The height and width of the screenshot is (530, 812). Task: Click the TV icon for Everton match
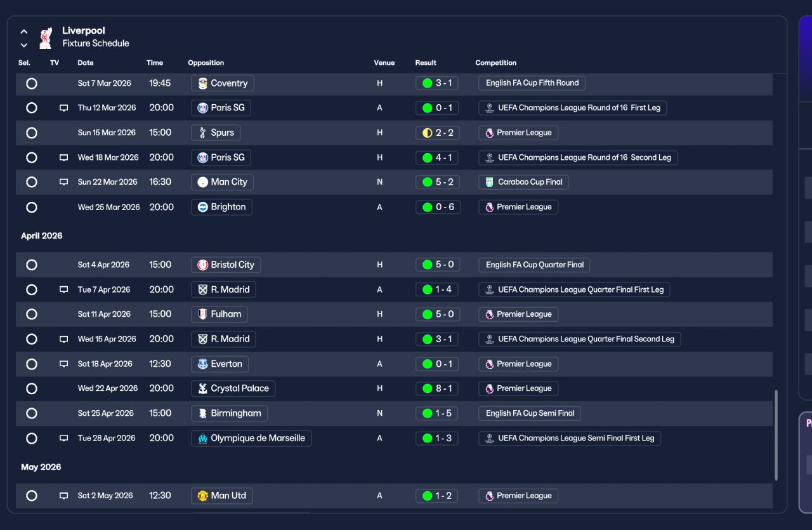63,364
